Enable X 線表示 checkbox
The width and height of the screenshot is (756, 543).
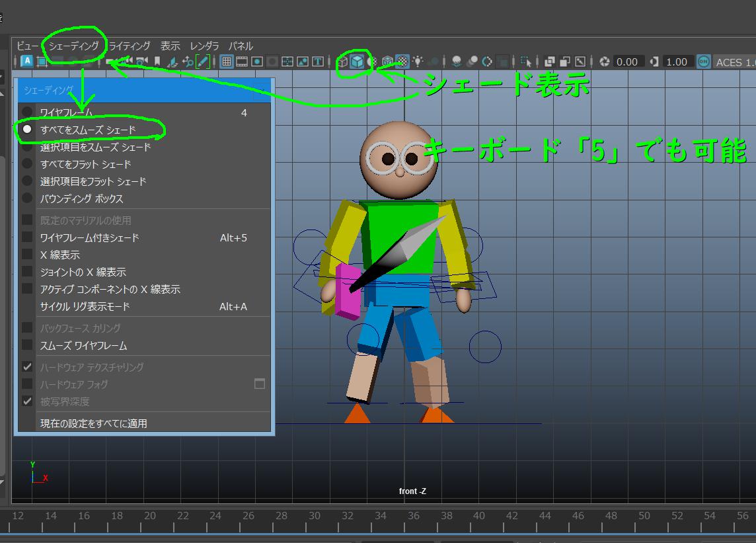pos(28,255)
